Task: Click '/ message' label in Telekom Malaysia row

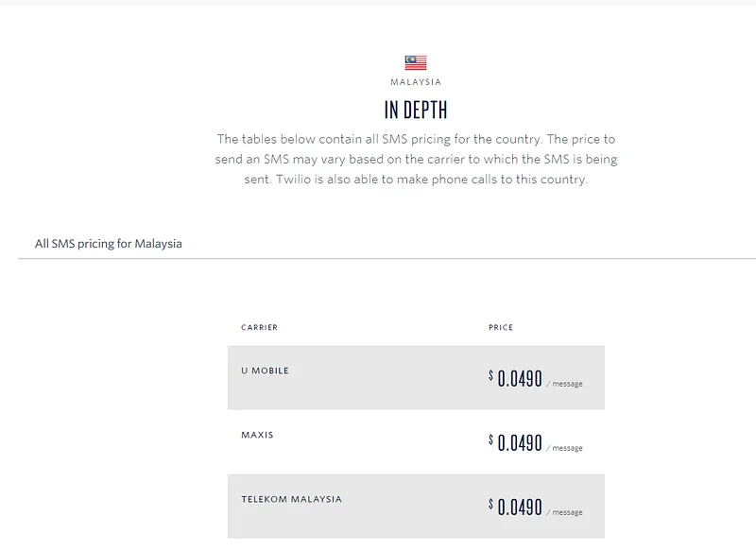Action: click(x=564, y=512)
